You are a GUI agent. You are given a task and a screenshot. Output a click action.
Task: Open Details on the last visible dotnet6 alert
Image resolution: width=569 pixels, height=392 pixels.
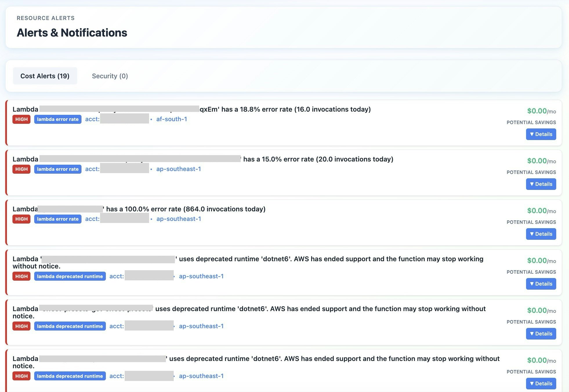point(541,384)
